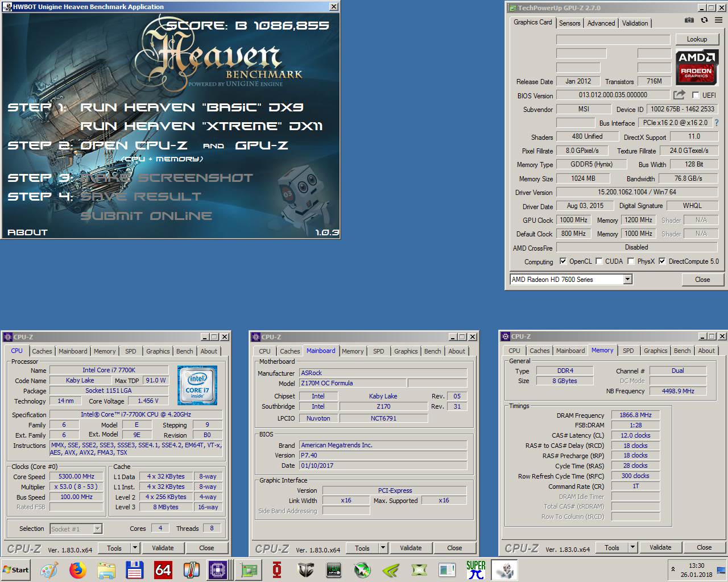
Task: Click the empty GPU name field in GPU-Z
Action: point(613,39)
